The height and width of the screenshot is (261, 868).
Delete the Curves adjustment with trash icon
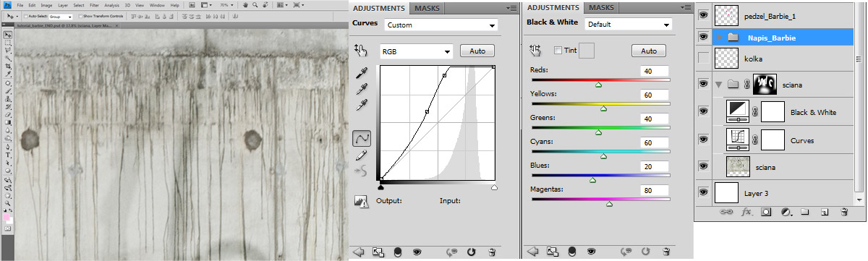tap(492, 252)
